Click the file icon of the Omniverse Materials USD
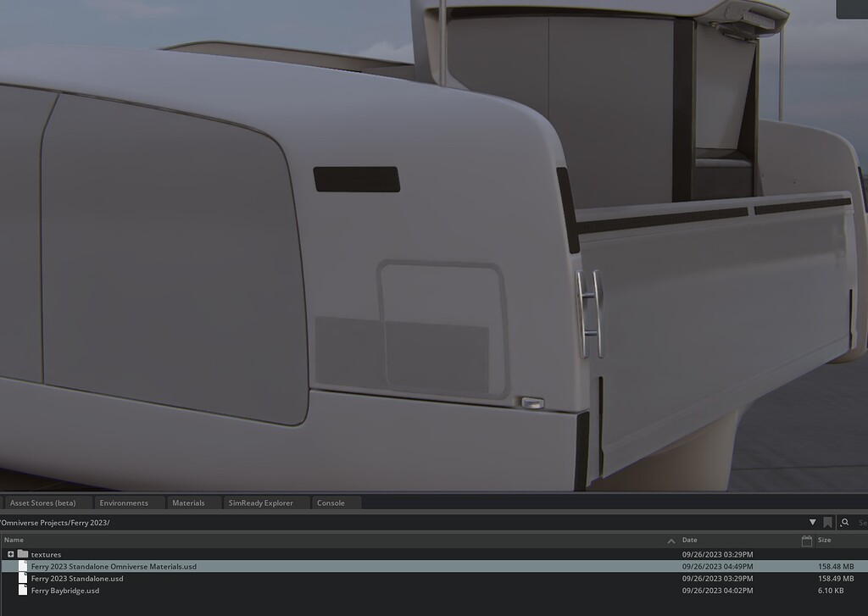 (x=22, y=566)
